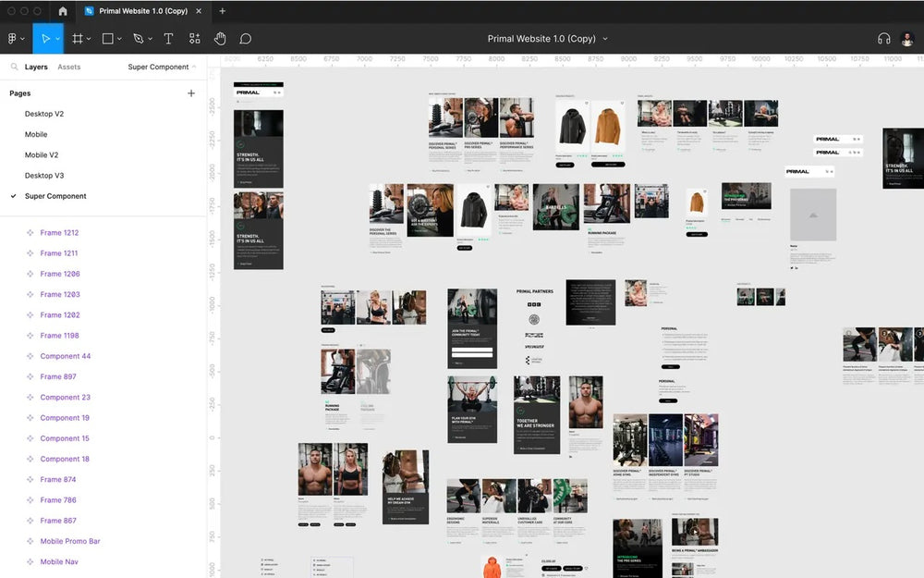Search layers with the magnifier icon
The image size is (924, 578).
(x=14, y=68)
